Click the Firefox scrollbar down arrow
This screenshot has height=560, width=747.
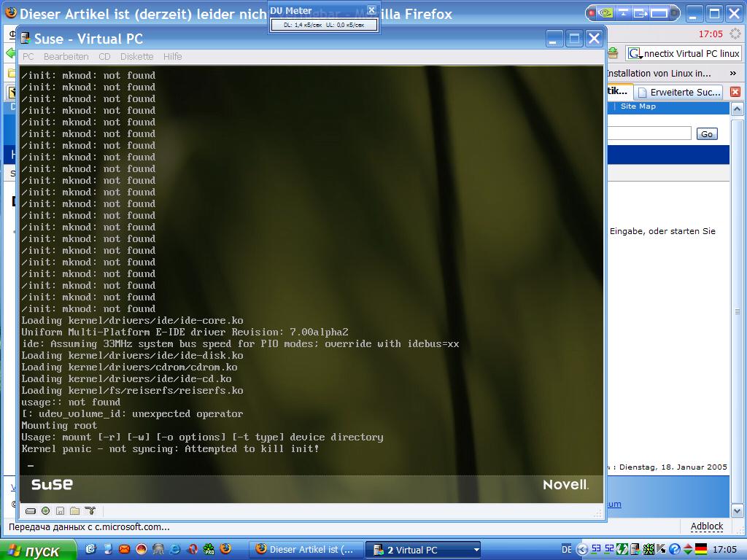tap(737, 511)
